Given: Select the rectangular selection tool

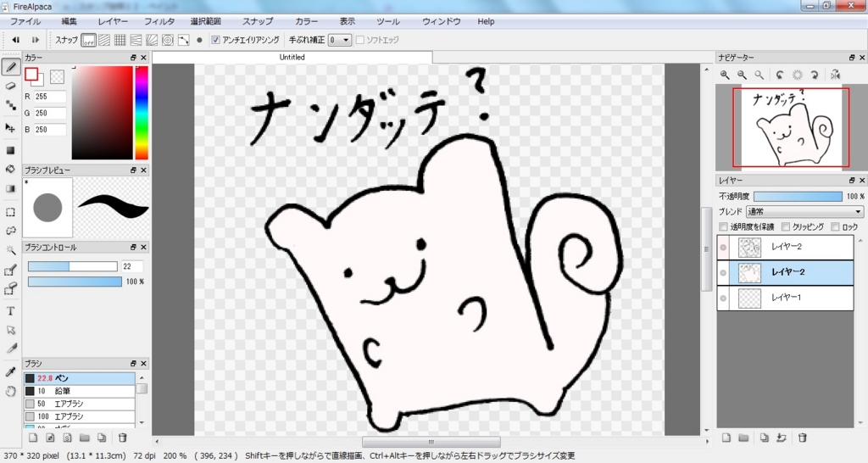Looking at the screenshot, I should tap(10, 212).
